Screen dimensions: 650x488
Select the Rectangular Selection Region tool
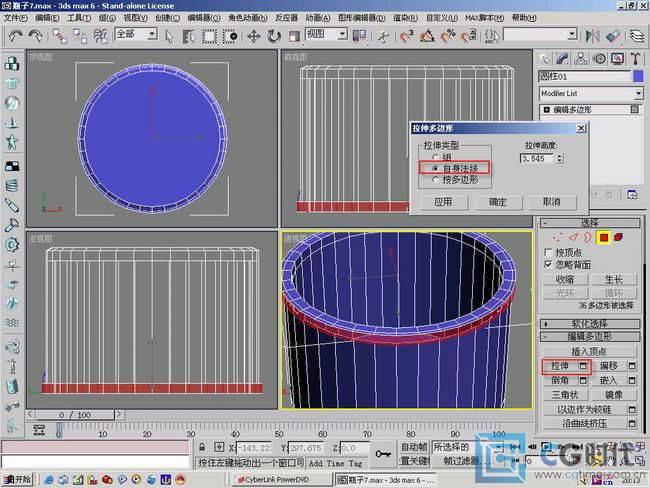[209, 36]
